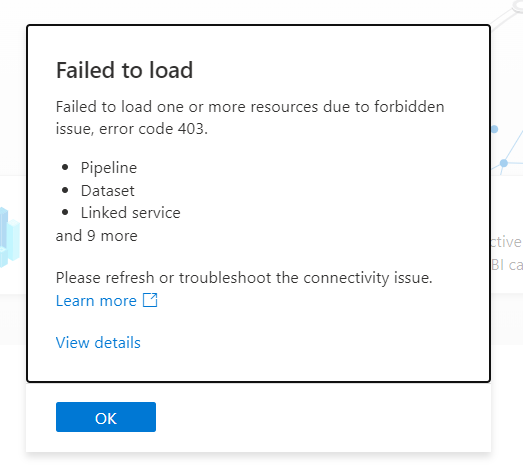
Task: Click the lower blue network node graphic
Action: [504, 163]
